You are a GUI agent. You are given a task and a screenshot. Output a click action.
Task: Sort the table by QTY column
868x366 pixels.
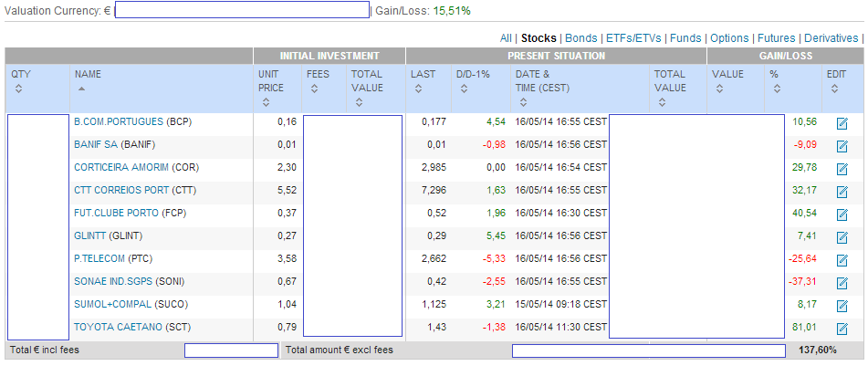click(x=18, y=89)
